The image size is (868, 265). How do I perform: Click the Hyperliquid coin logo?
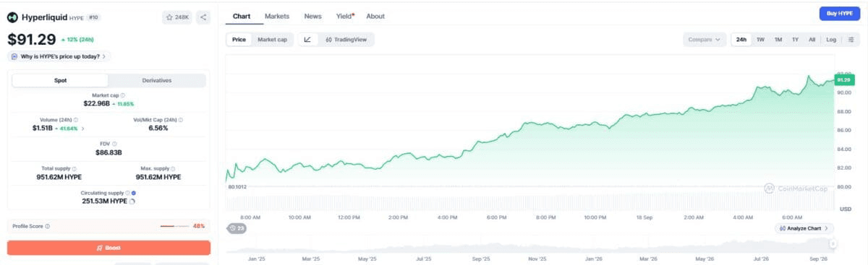13,17
